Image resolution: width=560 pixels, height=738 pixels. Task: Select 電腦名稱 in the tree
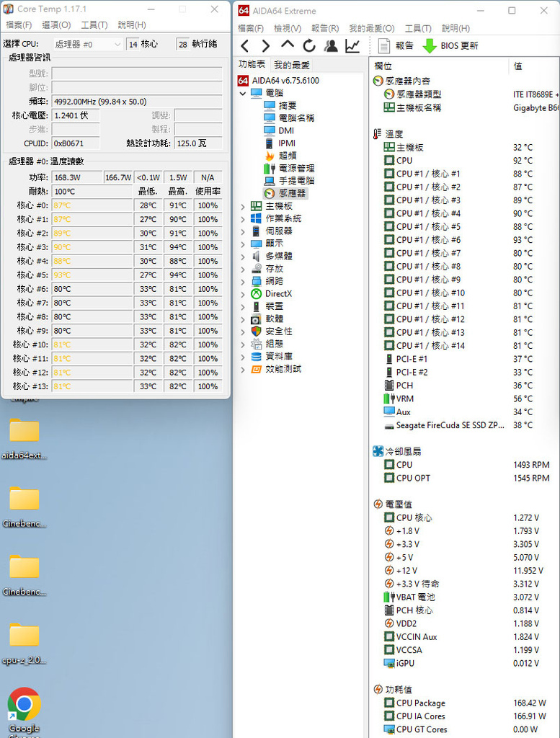click(x=289, y=117)
